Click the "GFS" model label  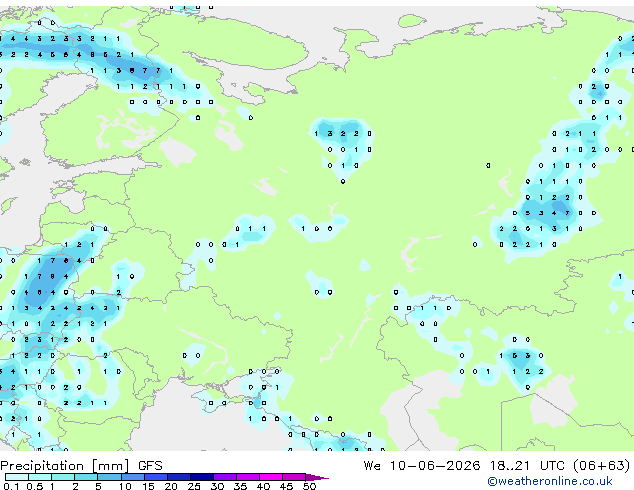[150, 466]
